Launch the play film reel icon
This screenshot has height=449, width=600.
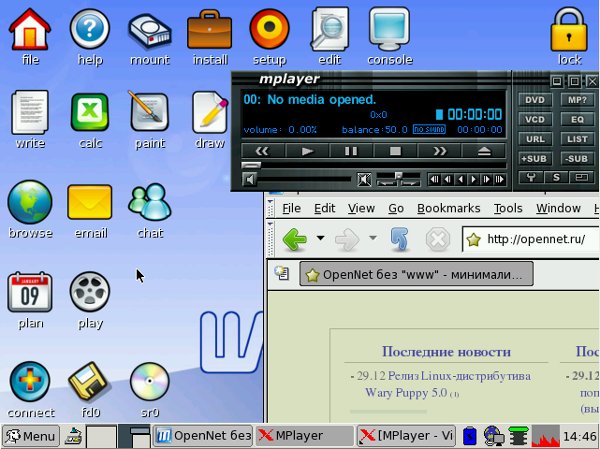[90, 292]
